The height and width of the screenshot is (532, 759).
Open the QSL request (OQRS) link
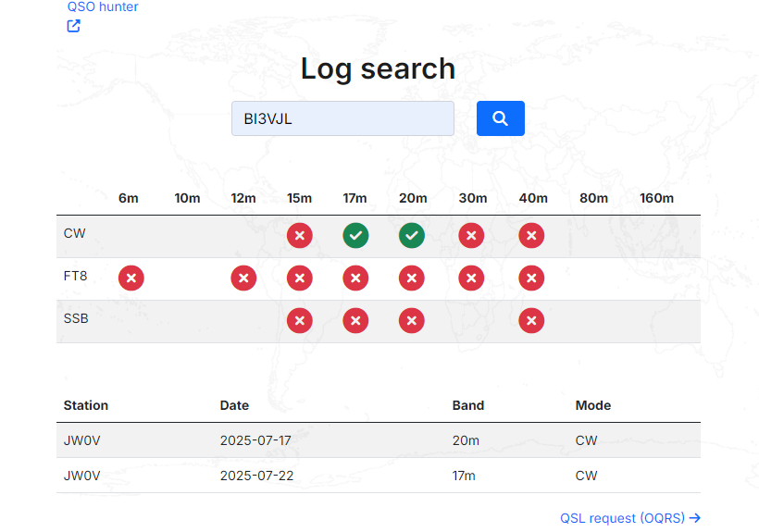click(629, 518)
